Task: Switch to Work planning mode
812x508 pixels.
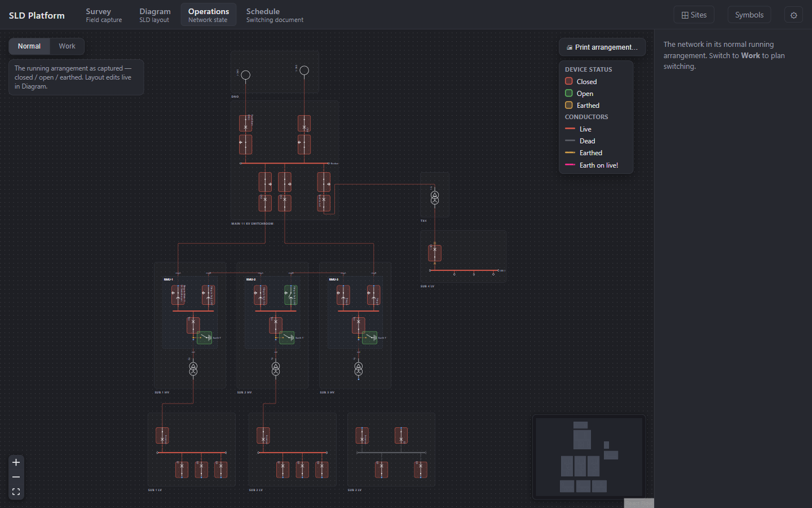Action: click(67, 46)
